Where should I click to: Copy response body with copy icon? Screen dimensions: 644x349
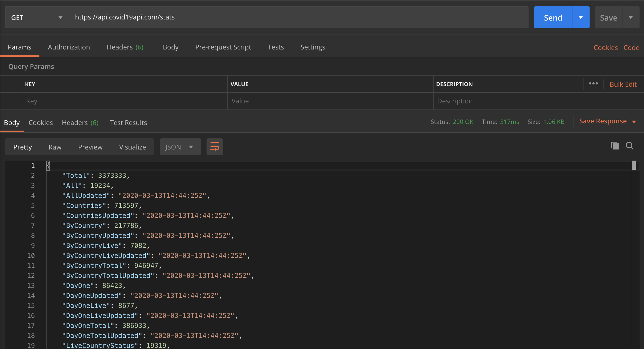[x=615, y=146]
